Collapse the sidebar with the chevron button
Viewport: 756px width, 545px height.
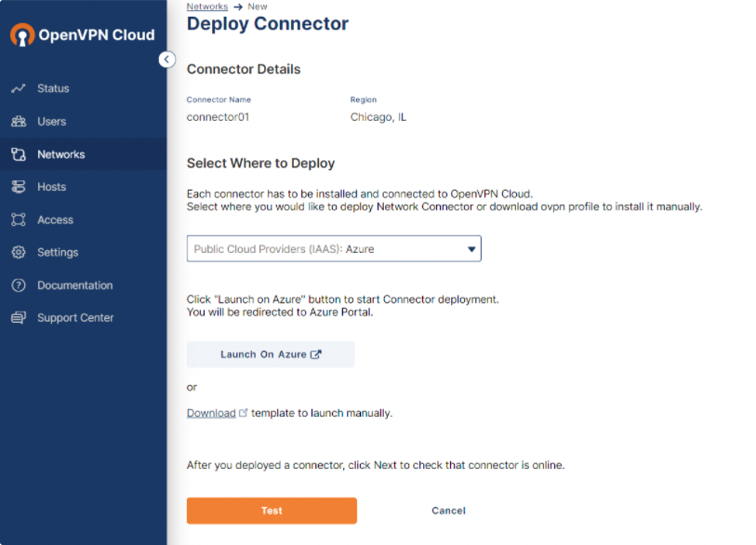[166, 60]
